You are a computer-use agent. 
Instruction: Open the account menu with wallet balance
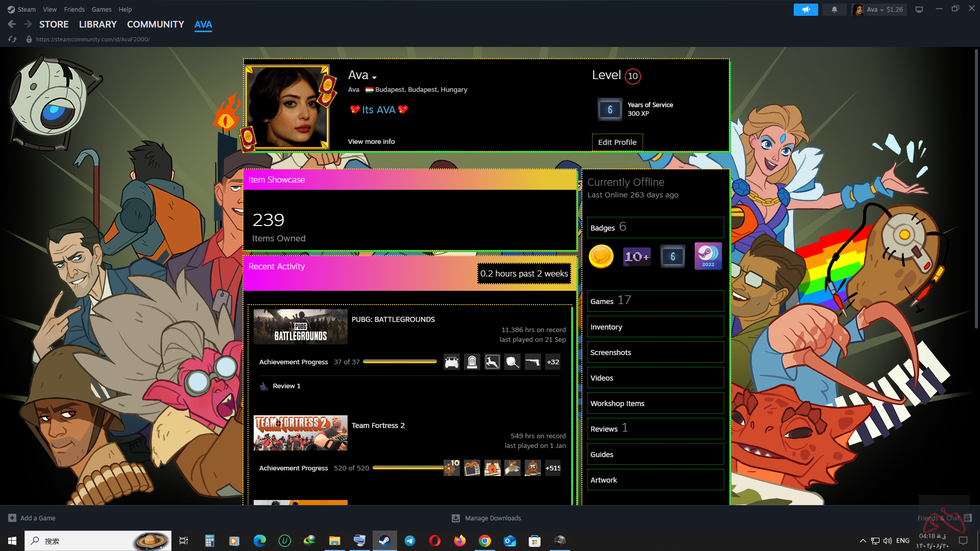[879, 10]
